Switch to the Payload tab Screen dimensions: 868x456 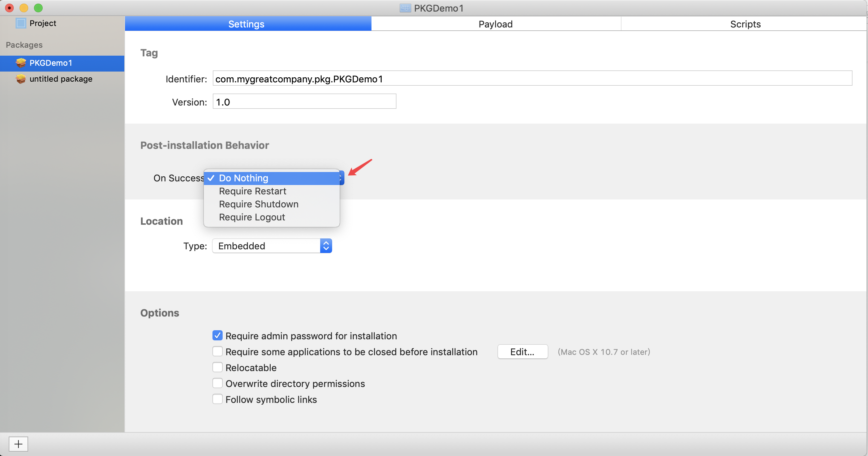coord(495,24)
